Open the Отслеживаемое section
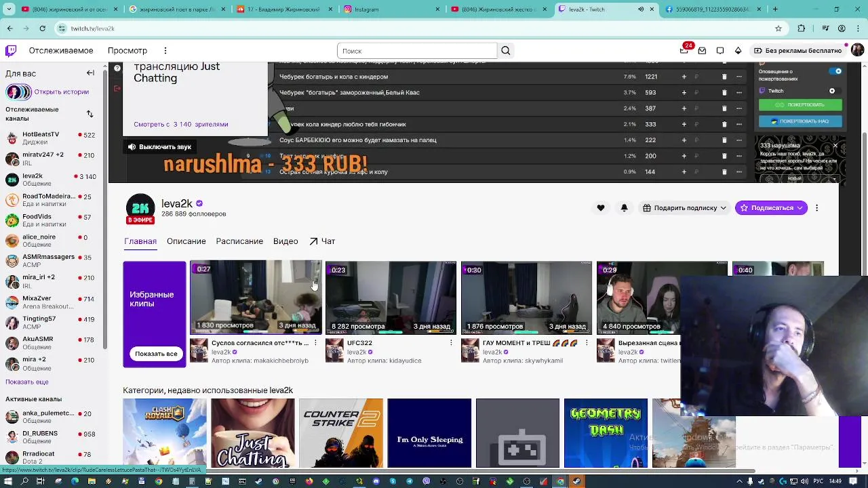 pos(61,51)
